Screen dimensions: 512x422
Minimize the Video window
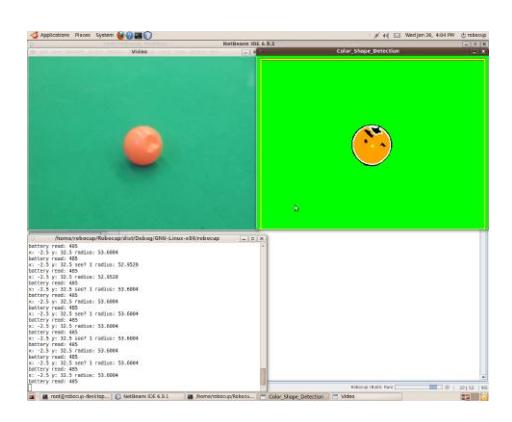click(x=246, y=52)
